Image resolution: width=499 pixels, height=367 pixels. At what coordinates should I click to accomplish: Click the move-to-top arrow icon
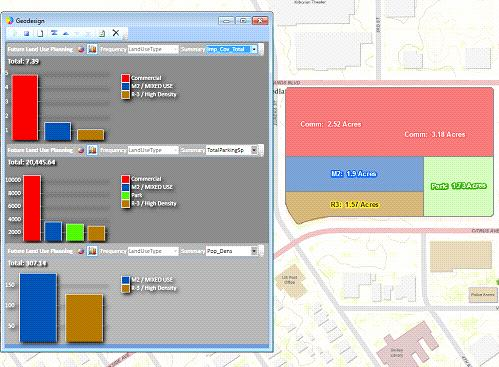[54, 33]
